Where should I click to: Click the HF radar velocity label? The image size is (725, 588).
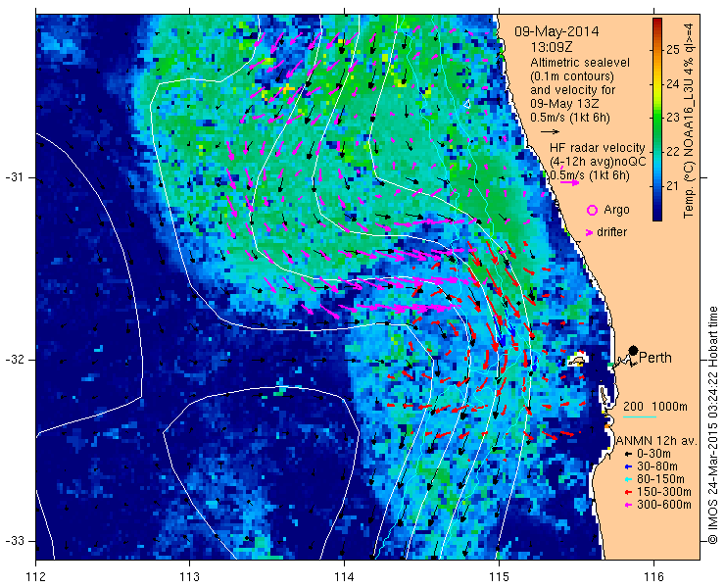[597, 148]
